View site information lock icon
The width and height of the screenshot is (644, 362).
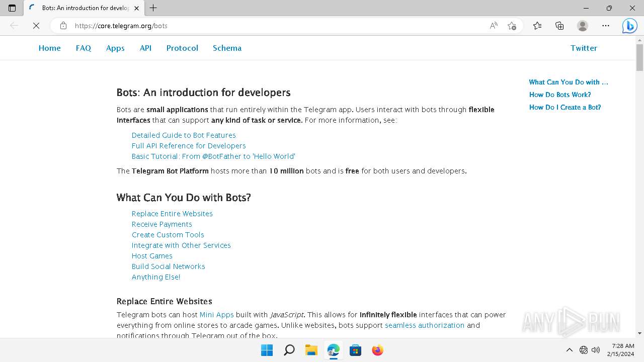pyautogui.click(x=63, y=26)
